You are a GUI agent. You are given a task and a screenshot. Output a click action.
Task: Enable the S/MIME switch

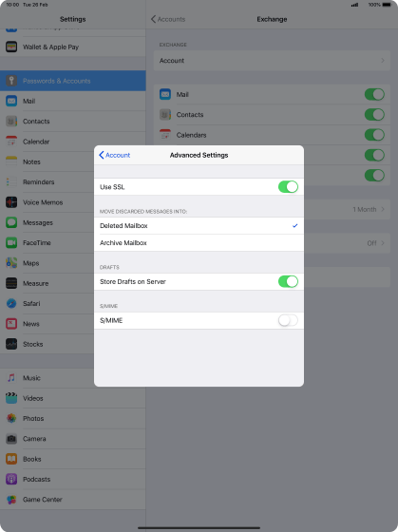coord(288,320)
